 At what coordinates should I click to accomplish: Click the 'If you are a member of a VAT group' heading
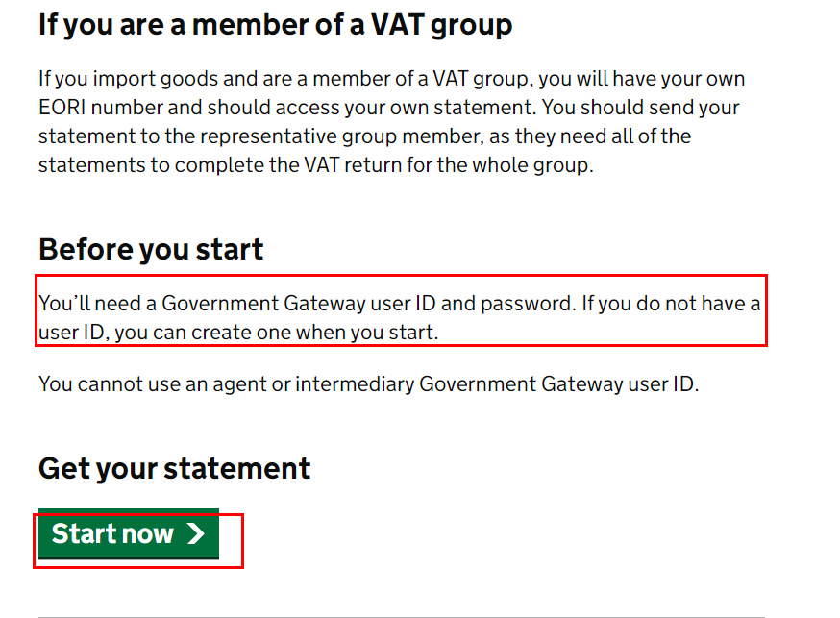(276, 25)
